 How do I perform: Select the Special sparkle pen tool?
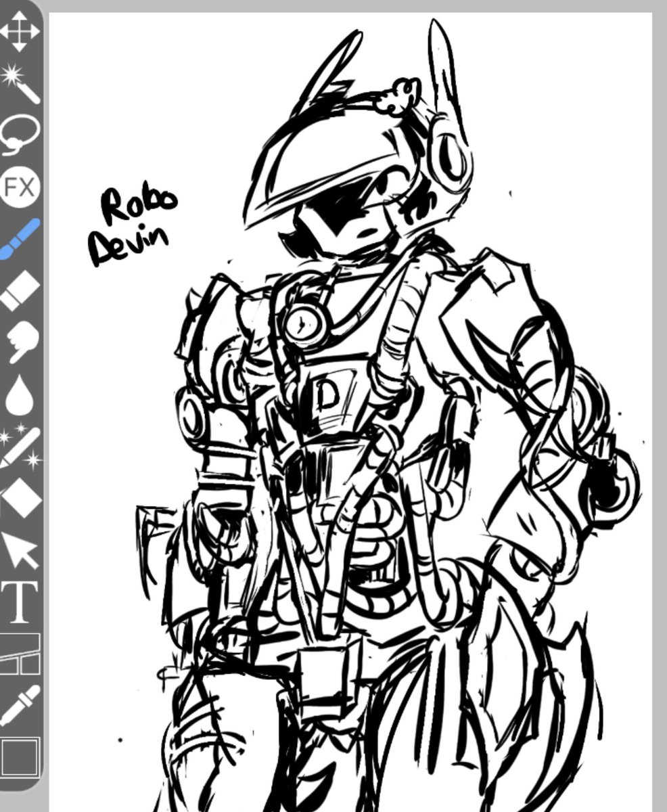(20, 447)
